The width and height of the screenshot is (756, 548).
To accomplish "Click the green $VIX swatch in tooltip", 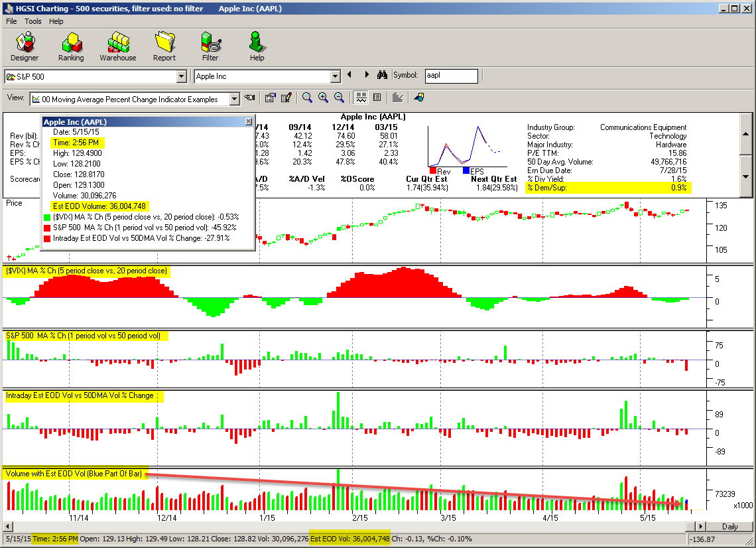I will point(47,218).
